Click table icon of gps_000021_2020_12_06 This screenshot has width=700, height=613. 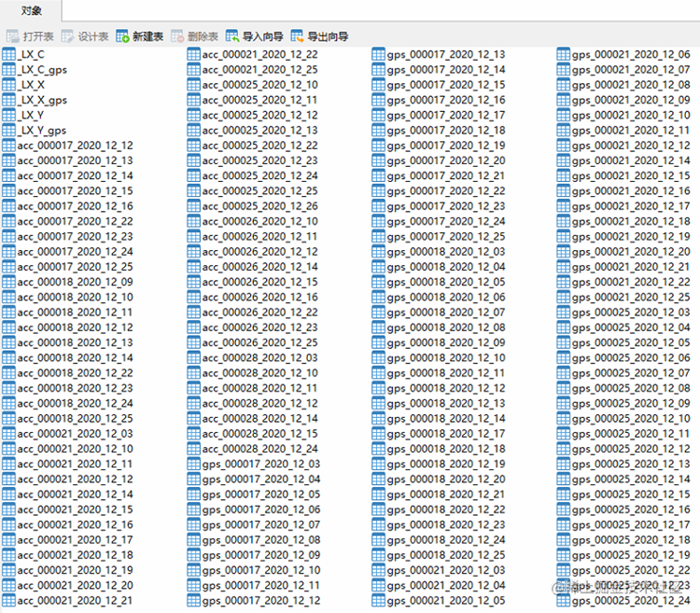coord(564,54)
